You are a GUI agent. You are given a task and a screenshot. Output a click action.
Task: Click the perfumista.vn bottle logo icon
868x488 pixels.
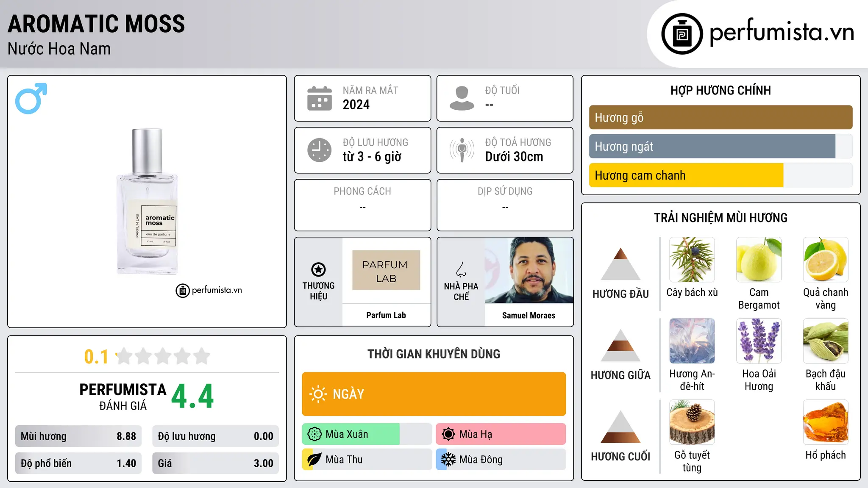point(682,34)
